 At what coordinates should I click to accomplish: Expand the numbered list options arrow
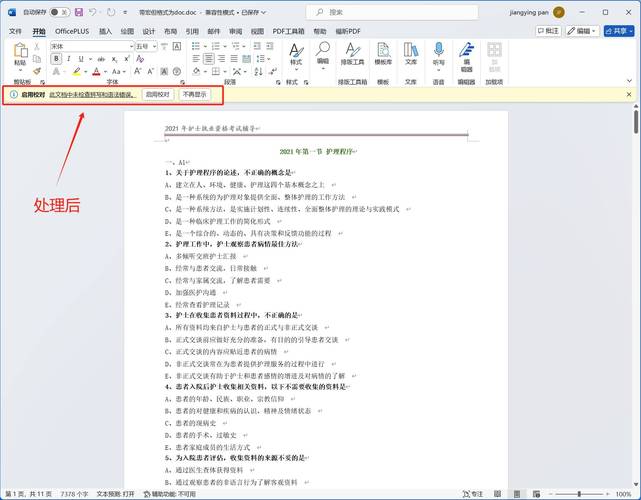tap(225, 47)
